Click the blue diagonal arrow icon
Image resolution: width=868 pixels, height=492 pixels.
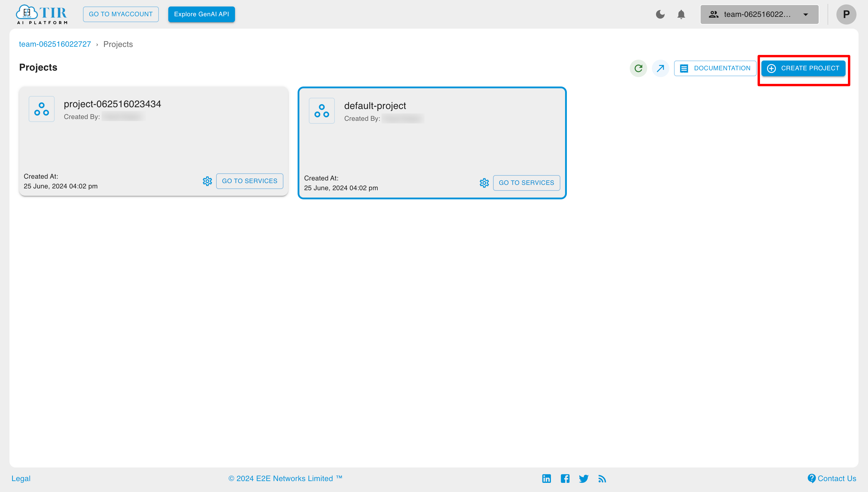pos(660,68)
